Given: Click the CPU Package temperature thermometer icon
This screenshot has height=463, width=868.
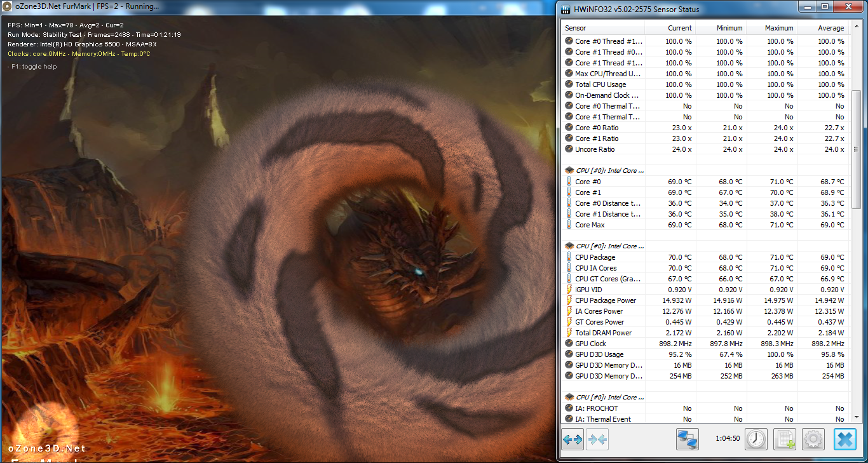Looking at the screenshot, I should [x=569, y=257].
